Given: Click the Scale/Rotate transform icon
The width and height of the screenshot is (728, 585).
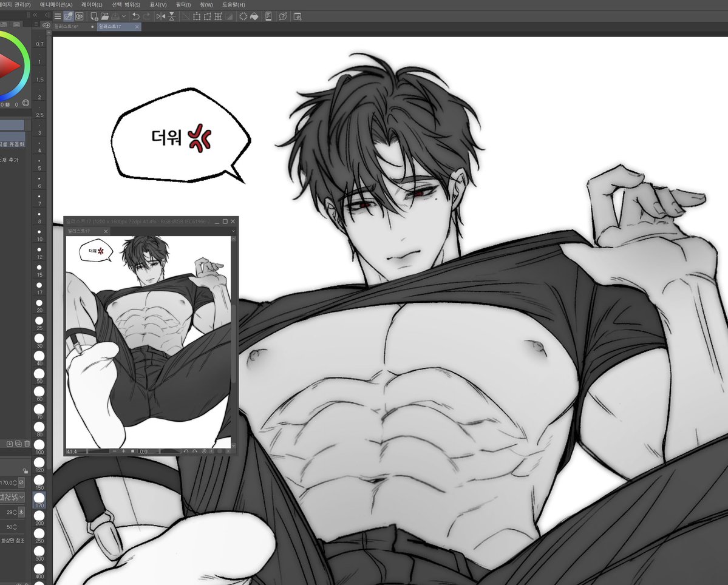Looking at the screenshot, I should (196, 16).
